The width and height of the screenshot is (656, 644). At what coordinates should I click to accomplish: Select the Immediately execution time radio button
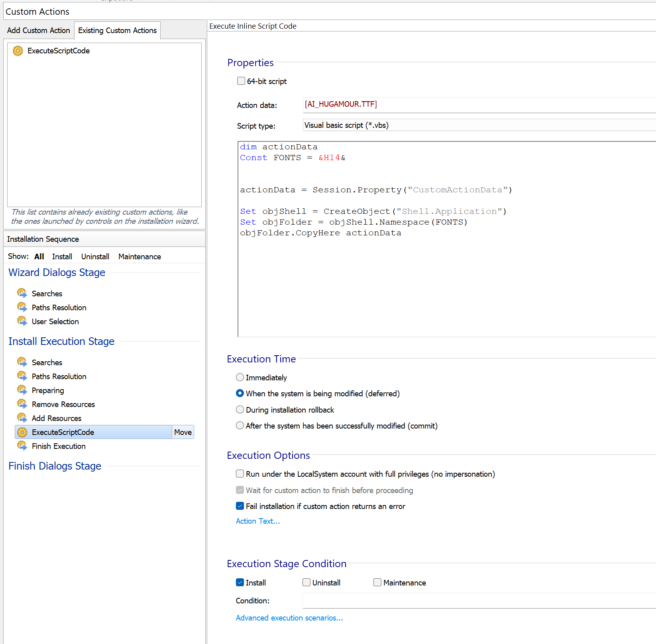point(240,378)
